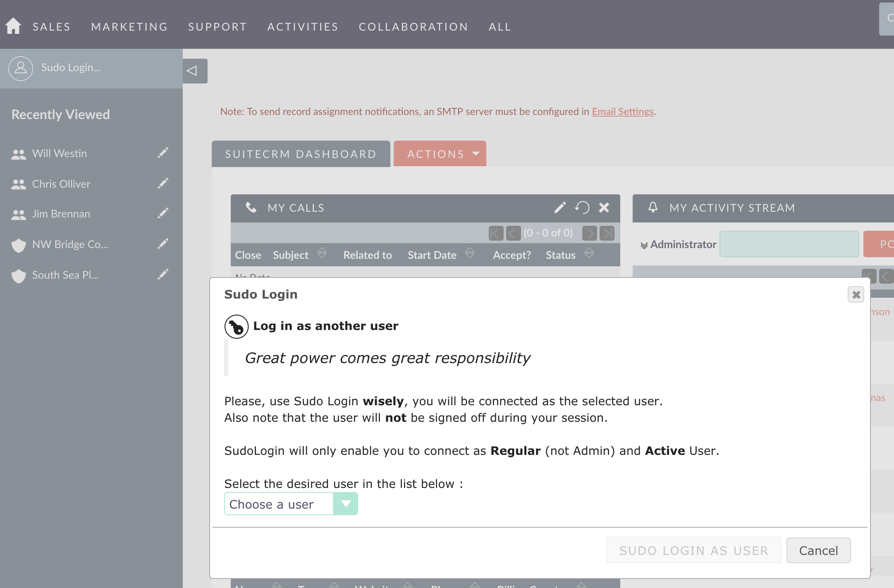Open Email Settings configuration link

point(622,112)
